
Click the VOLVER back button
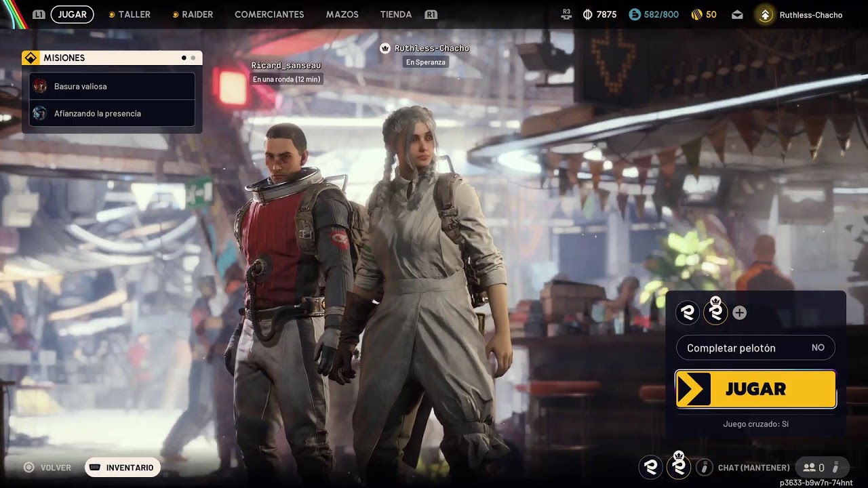(47, 468)
